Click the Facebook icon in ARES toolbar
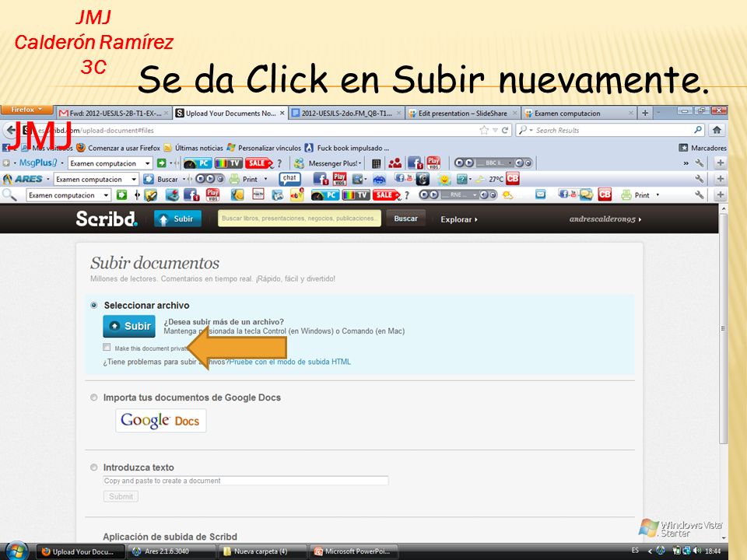 320,179
